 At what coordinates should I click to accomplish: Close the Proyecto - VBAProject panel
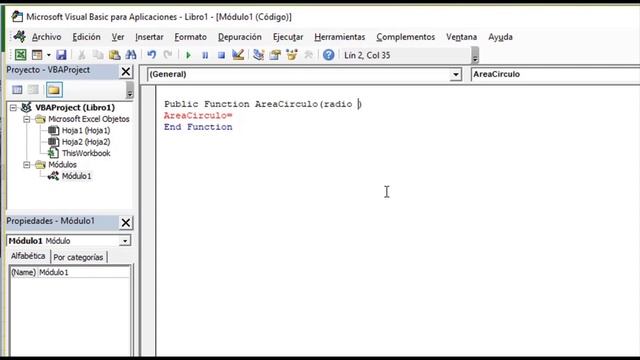pyautogui.click(x=126, y=71)
